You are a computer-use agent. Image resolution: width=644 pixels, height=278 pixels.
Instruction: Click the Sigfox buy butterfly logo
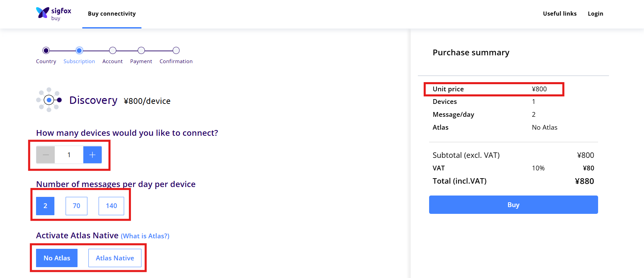43,13
